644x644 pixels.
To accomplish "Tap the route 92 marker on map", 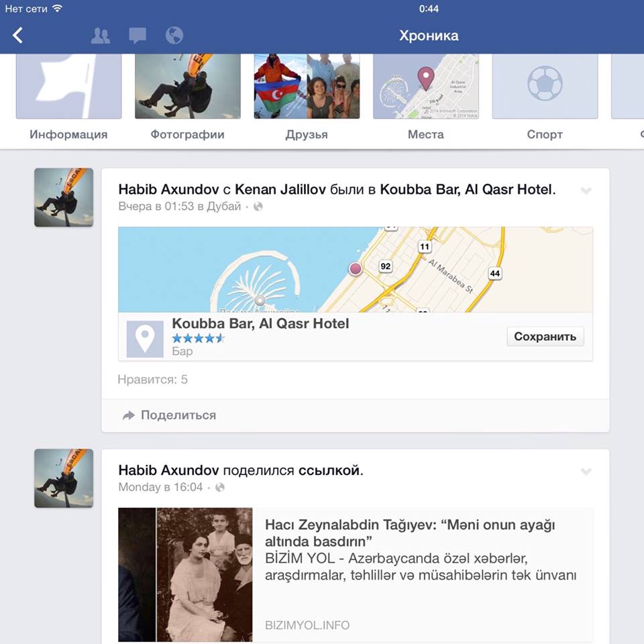I will coord(385,266).
